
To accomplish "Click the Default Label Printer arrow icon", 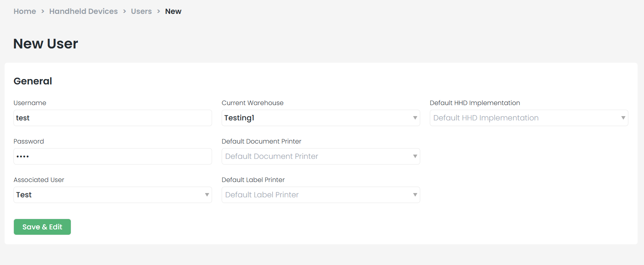I will [x=415, y=195].
